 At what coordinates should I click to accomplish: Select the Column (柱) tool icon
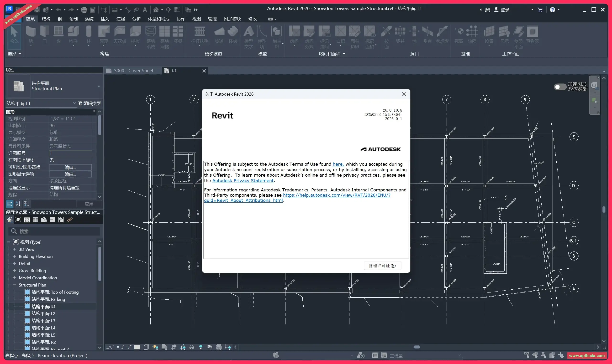[89, 32]
